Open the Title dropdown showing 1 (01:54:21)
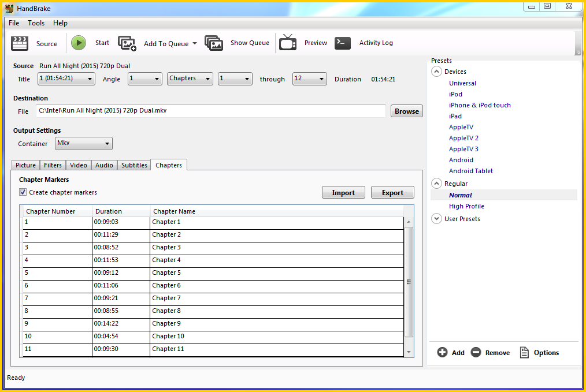 tap(66, 79)
